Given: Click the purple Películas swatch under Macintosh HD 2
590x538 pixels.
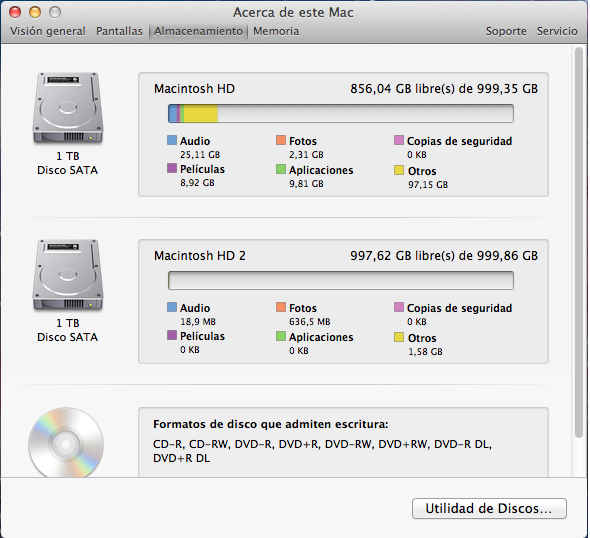Looking at the screenshot, I should click(x=172, y=335).
